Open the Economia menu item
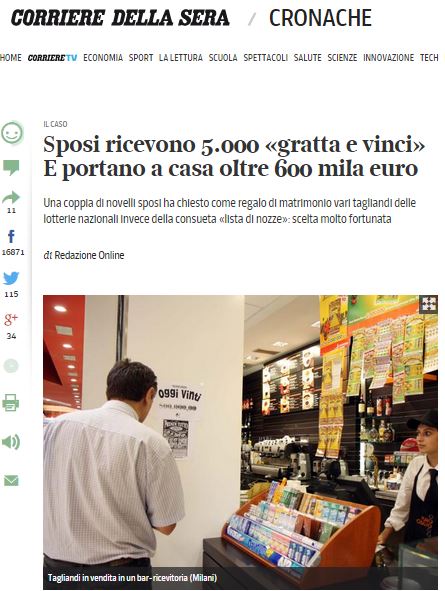This screenshot has height=591, width=445. pos(103,58)
